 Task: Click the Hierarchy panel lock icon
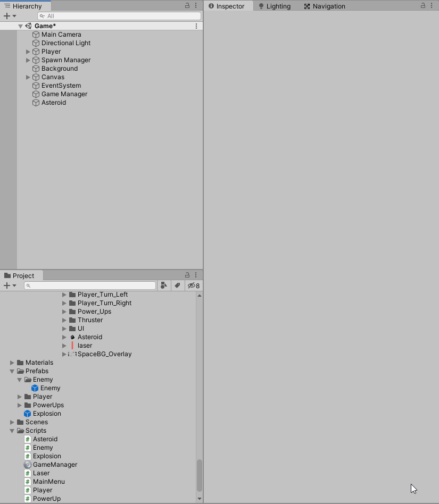[x=187, y=5]
